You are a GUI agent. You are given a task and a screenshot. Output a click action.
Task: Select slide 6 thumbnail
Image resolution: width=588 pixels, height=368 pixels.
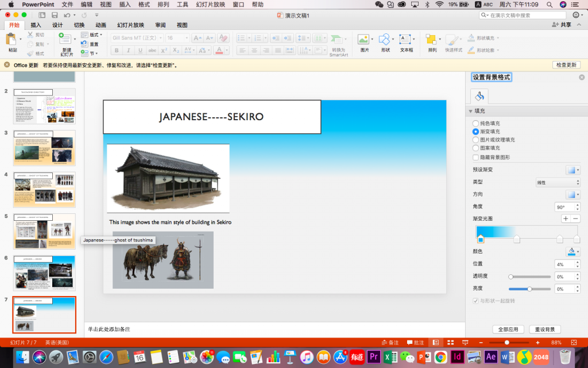pos(44,273)
